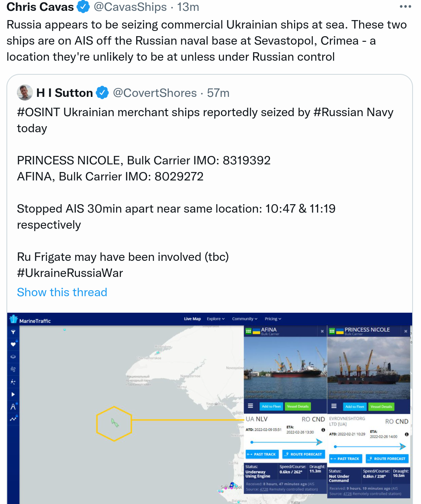Viewport: 421px width, 504px height.
Task: Click Vessel Details for PRINCESS NICOLE
Action: coord(381,407)
